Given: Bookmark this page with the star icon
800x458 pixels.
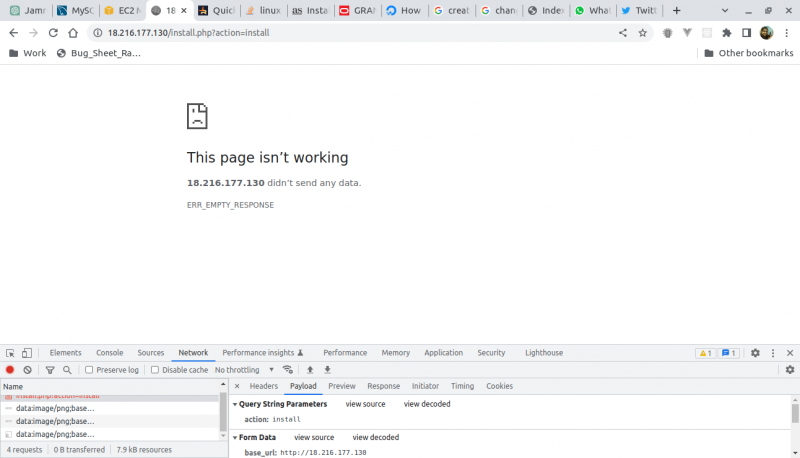Looking at the screenshot, I should (642, 33).
